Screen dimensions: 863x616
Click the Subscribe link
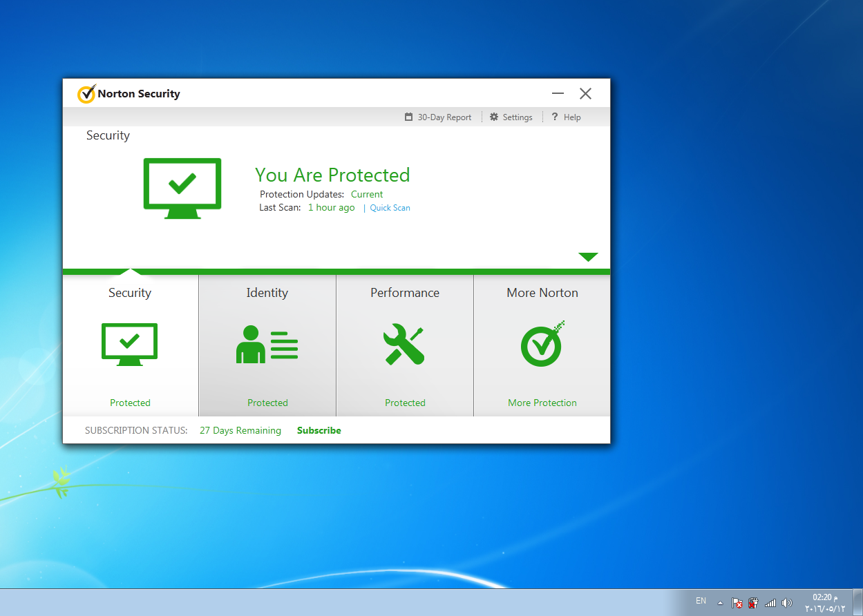click(x=319, y=430)
